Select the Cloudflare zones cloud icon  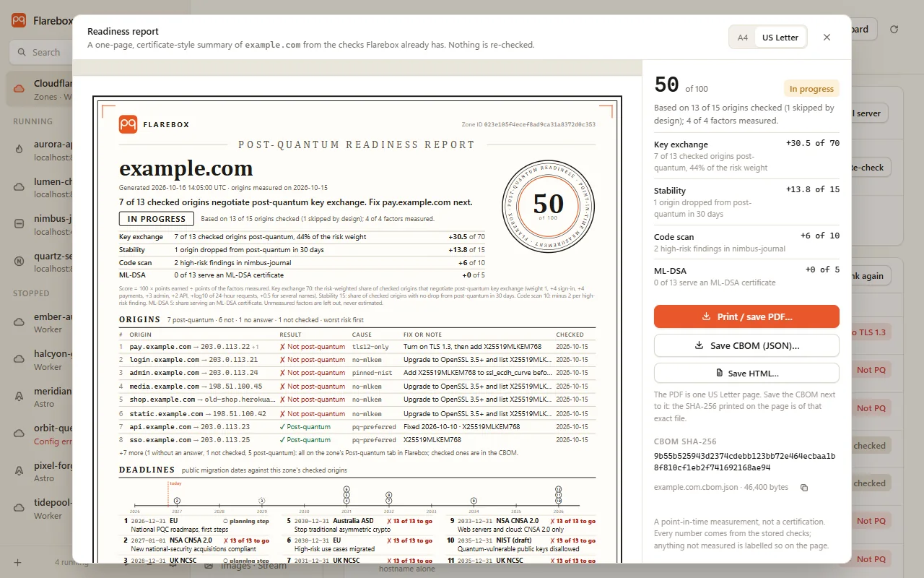tap(19, 90)
